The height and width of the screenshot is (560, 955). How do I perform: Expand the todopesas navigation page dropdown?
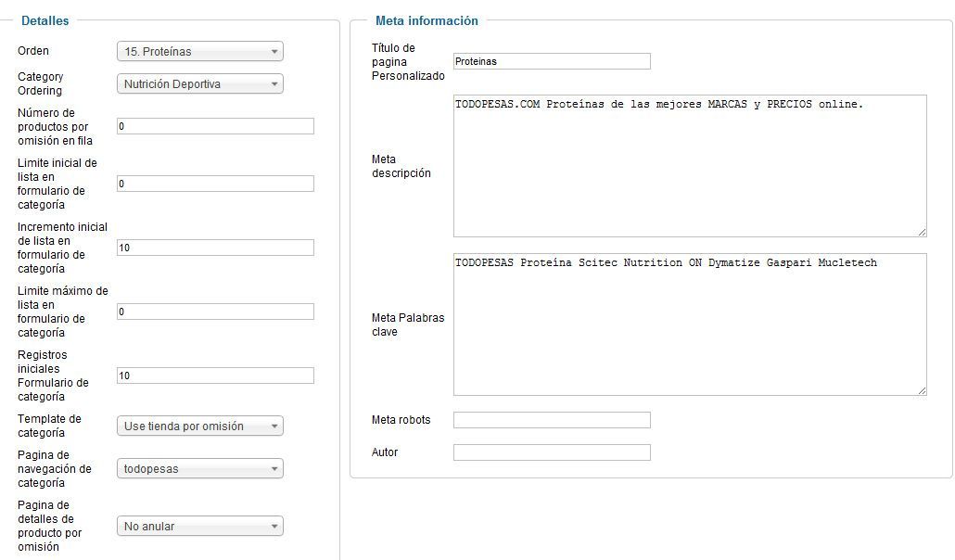199,468
